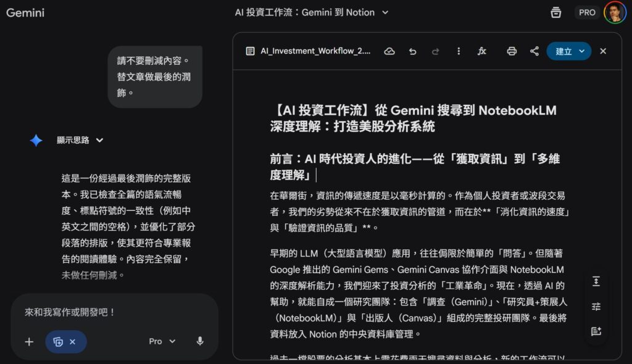Click the cloud saved-status icon
Image resolution: width=632 pixels, height=364 pixels.
click(389, 51)
